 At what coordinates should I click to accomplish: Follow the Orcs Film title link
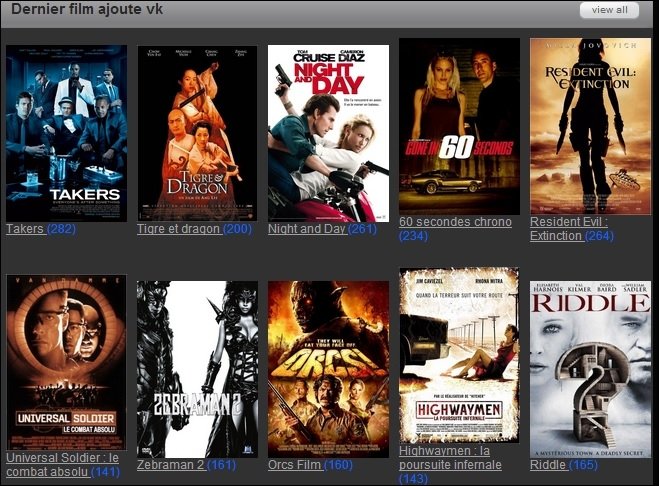coord(294,465)
